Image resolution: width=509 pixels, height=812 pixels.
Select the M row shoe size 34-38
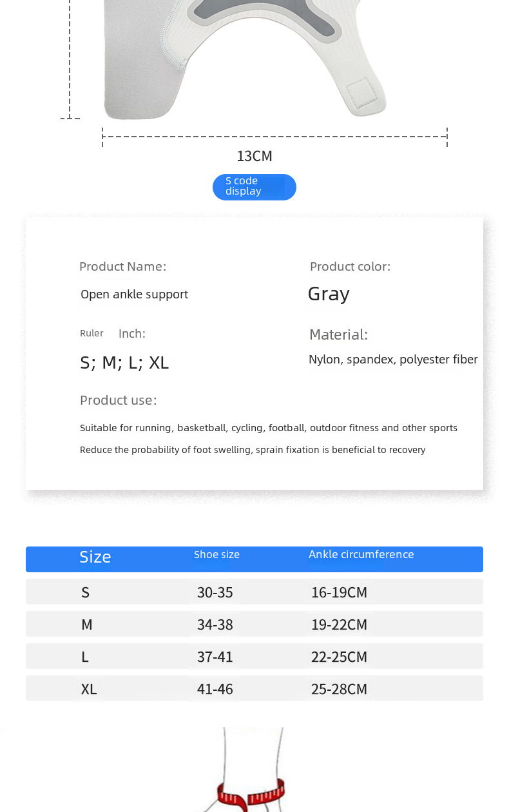pyautogui.click(x=215, y=624)
